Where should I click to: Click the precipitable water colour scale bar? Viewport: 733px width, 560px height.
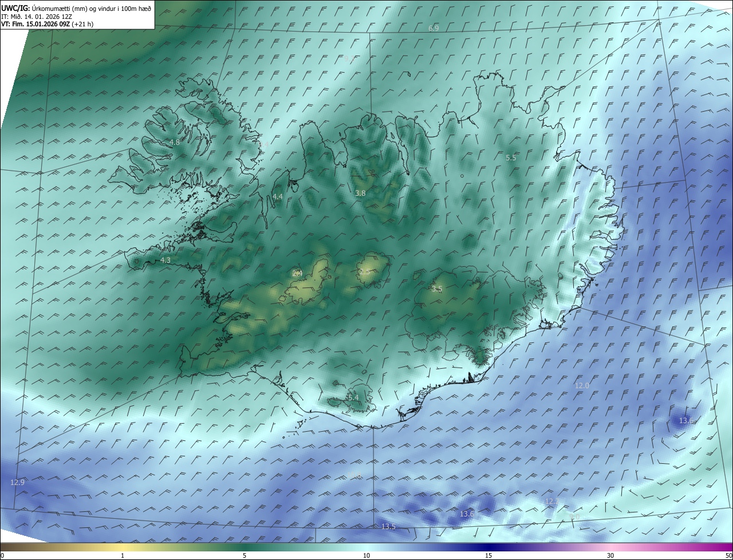tap(366, 547)
